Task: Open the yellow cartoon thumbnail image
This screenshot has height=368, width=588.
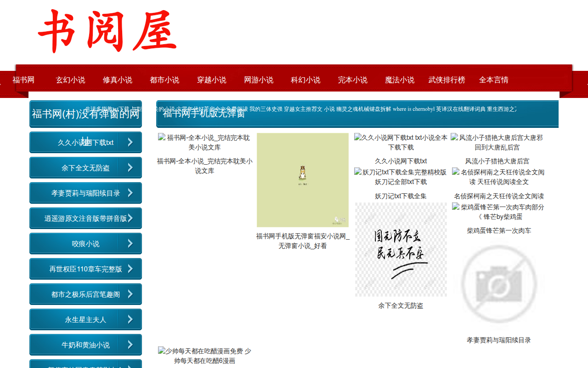Action: pyautogui.click(x=303, y=180)
